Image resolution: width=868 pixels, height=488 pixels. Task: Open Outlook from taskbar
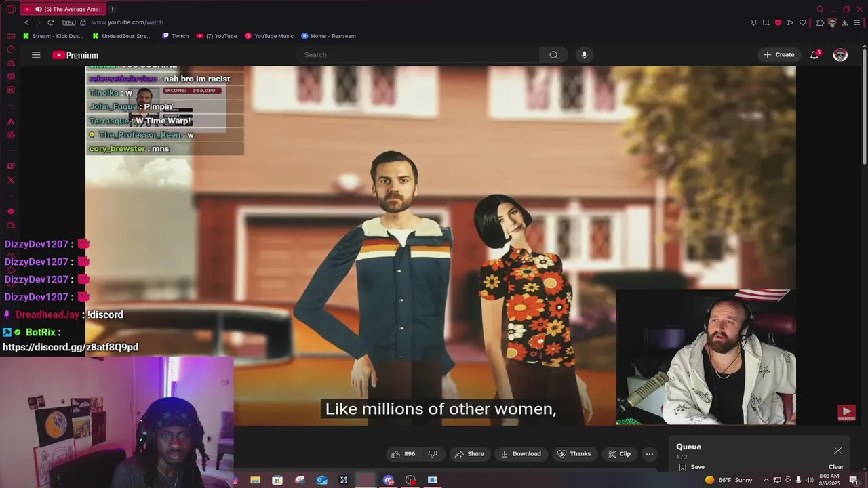pos(322,480)
